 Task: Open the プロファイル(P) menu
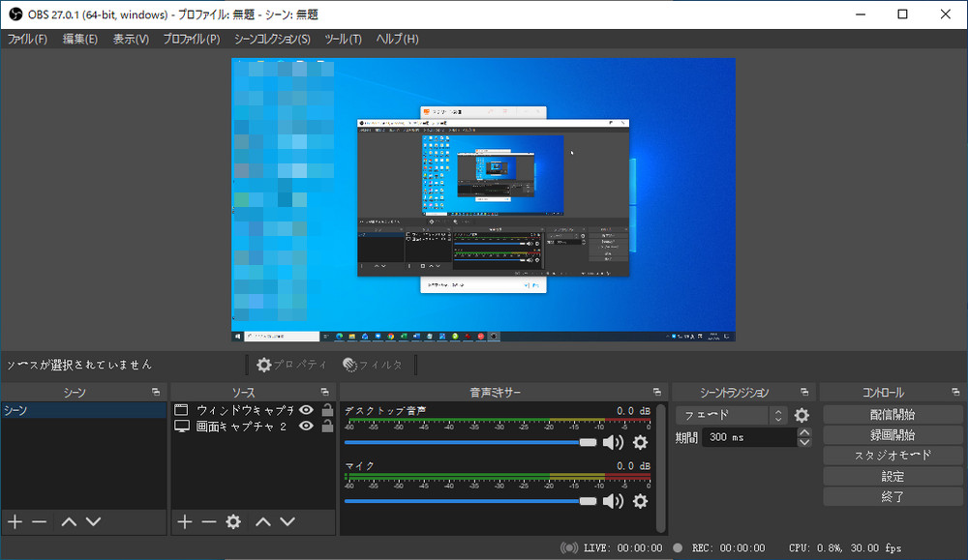pos(191,39)
